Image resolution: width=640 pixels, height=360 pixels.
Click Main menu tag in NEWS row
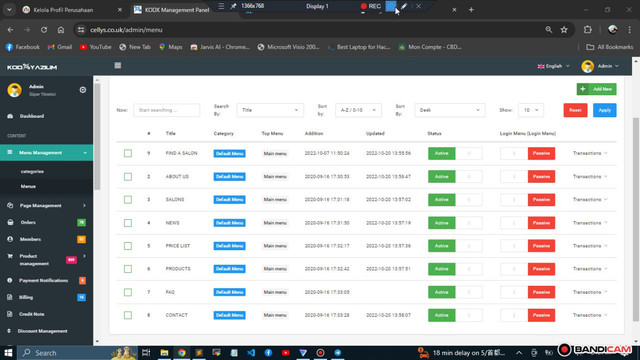point(275,223)
